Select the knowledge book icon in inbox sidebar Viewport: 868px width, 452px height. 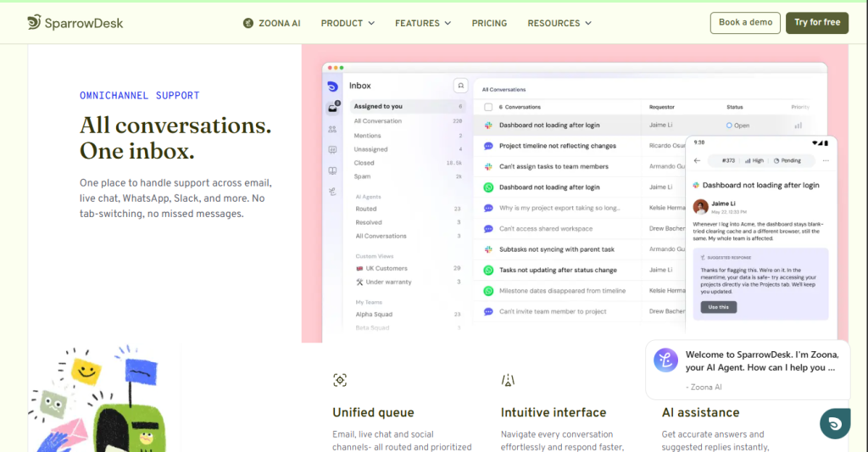pyautogui.click(x=332, y=170)
